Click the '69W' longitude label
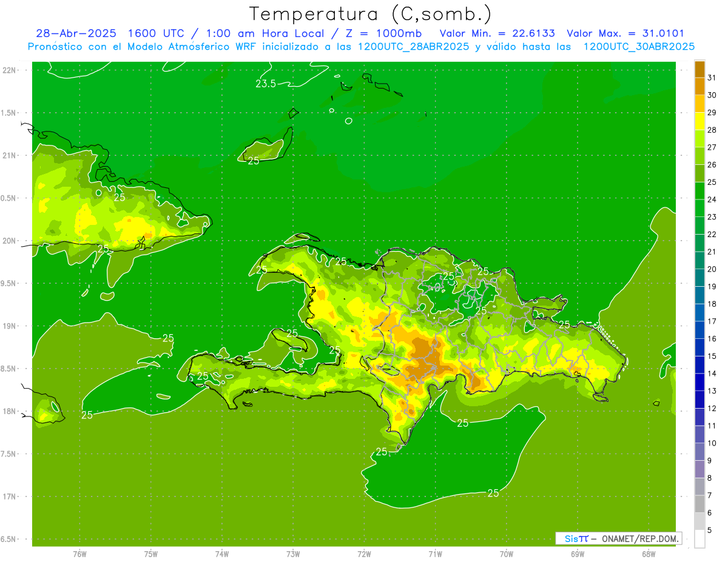The width and height of the screenshot is (728, 562). (578, 554)
